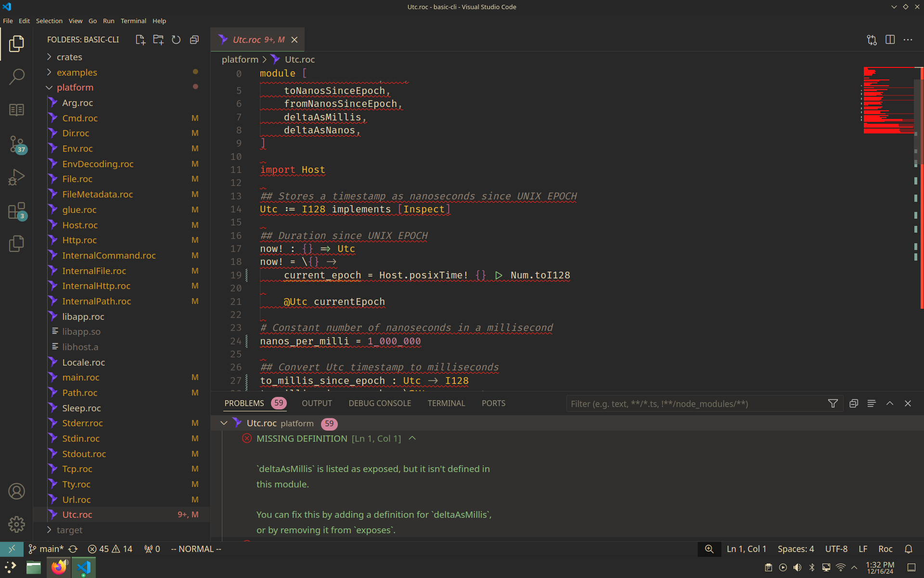Open libapp.so in the file tree
The width and height of the screenshot is (924, 578).
(x=81, y=331)
